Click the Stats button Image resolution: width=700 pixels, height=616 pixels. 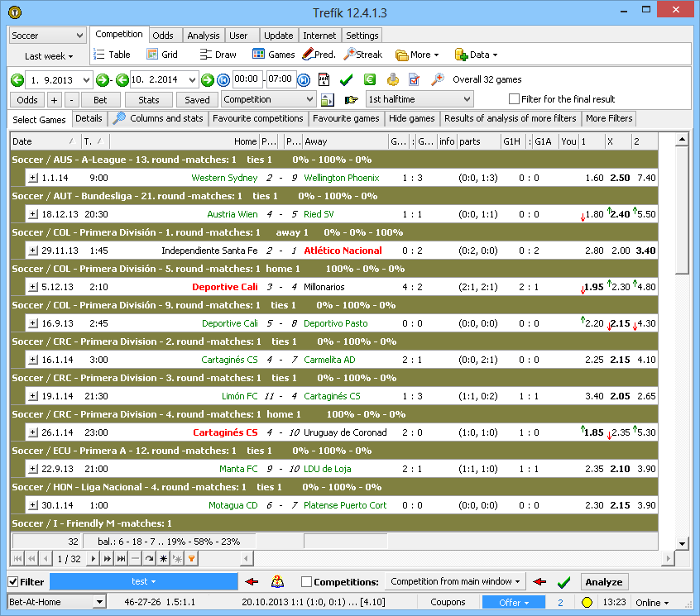[148, 99]
